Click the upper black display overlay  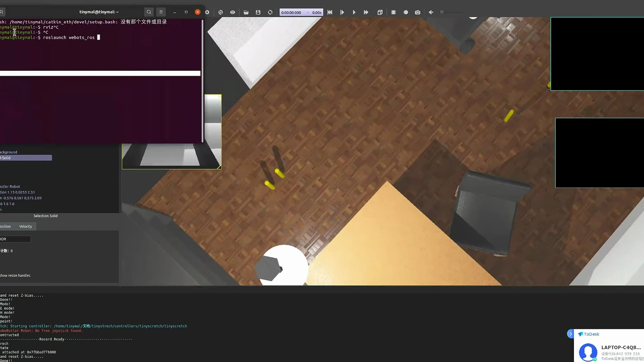tap(597, 54)
